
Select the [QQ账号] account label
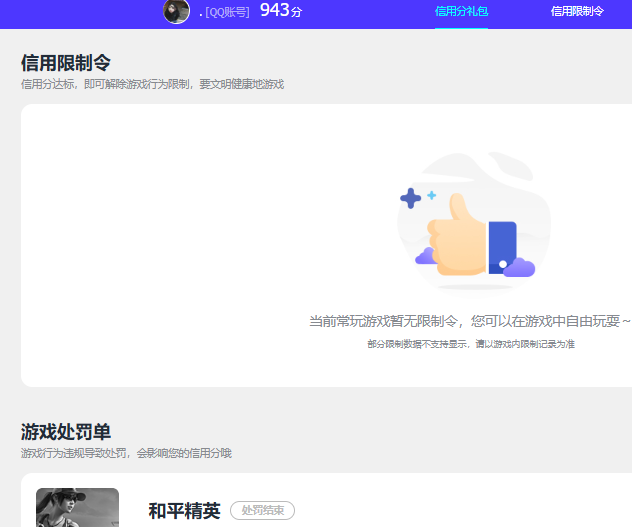pos(227,12)
